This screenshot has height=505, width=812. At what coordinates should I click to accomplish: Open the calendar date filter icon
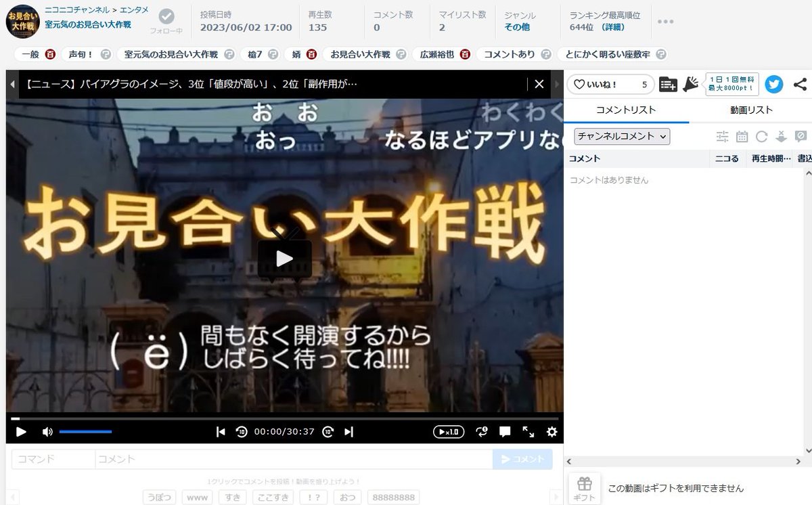coord(742,136)
